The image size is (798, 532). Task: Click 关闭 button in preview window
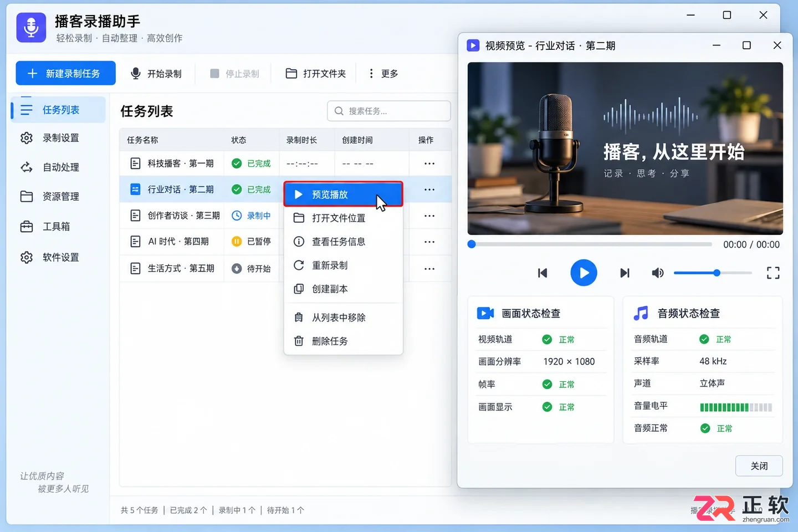[x=759, y=466]
